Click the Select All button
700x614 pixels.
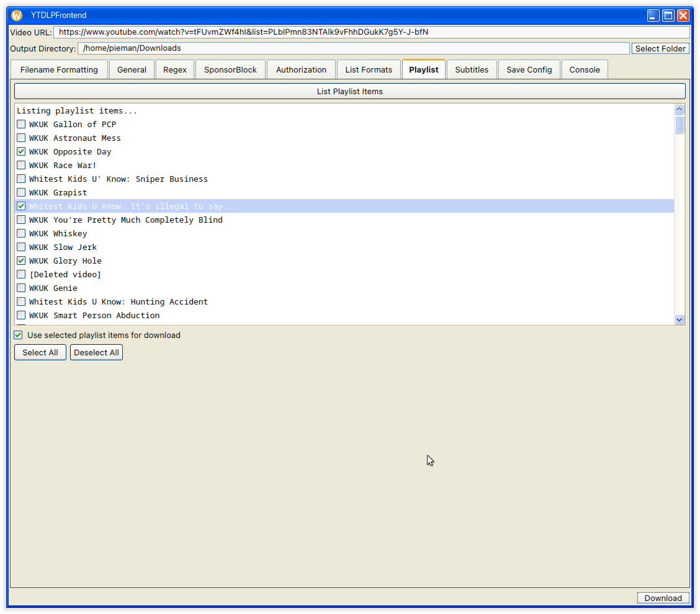tap(40, 352)
